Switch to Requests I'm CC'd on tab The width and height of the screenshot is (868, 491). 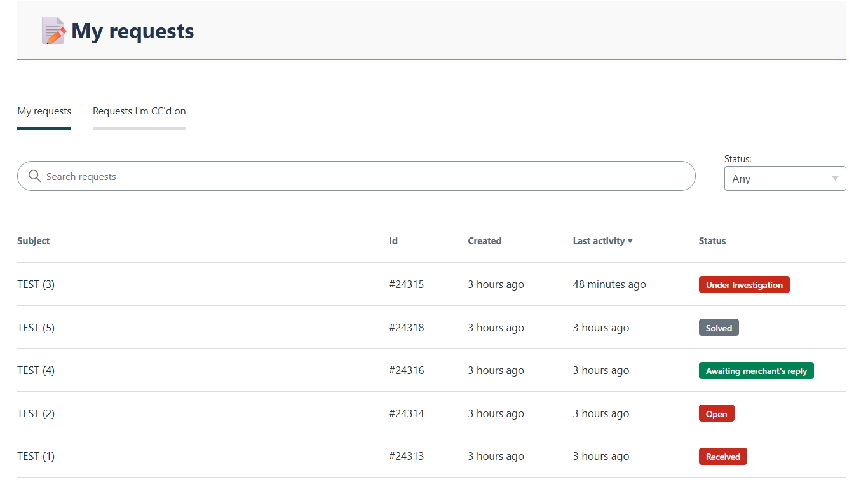[x=139, y=111]
